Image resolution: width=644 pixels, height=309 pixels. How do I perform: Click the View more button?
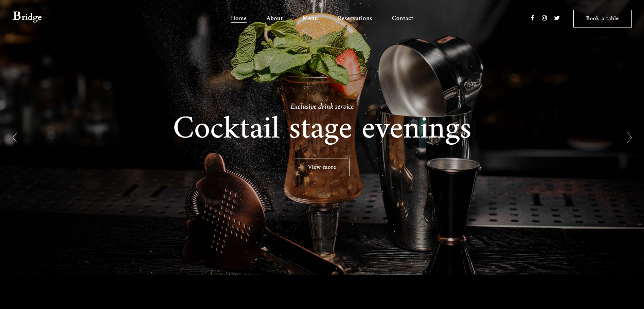322,167
